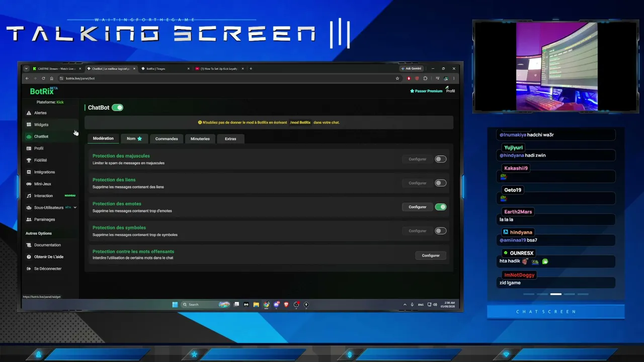Switch to the Modération tab
This screenshot has width=644, height=362.
[103, 138]
